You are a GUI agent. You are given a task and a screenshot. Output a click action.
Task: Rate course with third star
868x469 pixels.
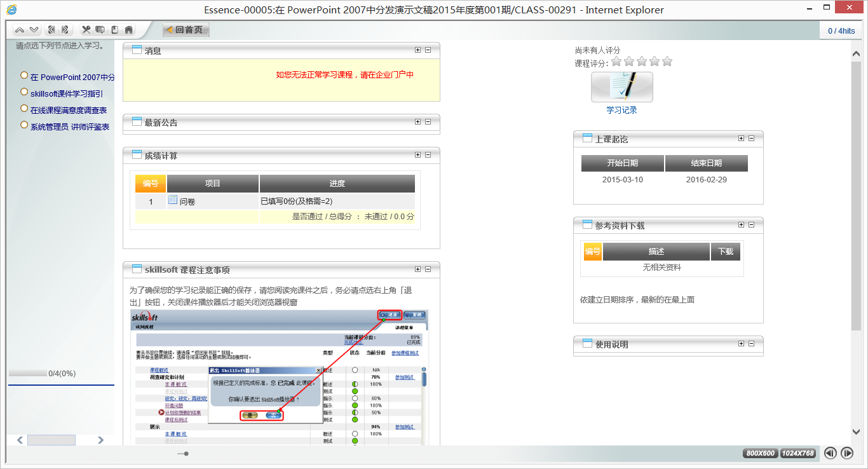[642, 62]
